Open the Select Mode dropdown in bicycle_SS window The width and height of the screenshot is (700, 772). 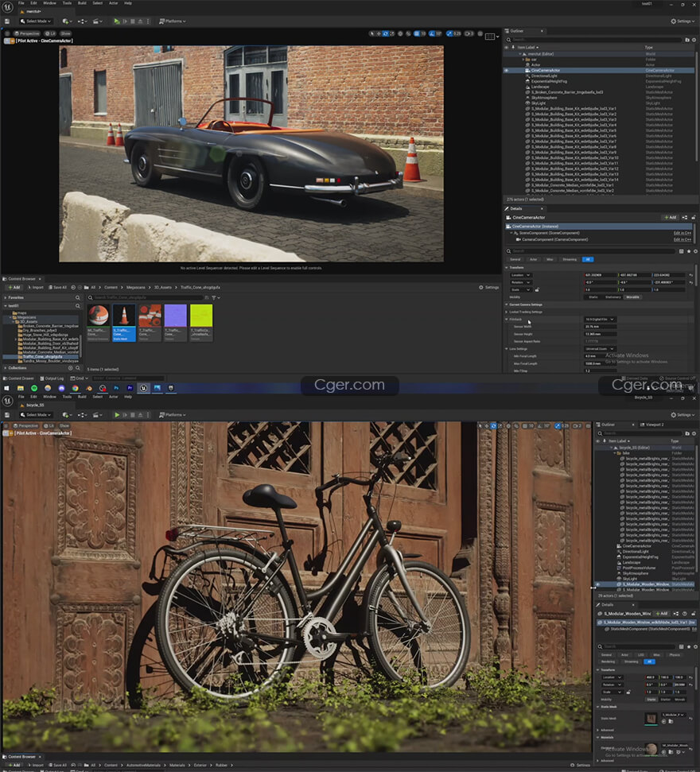[36, 415]
